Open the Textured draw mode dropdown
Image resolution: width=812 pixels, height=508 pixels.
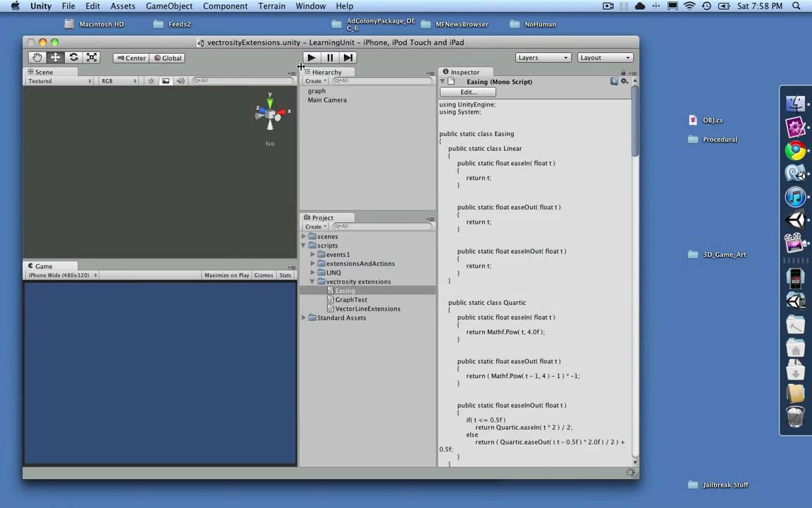(59, 81)
